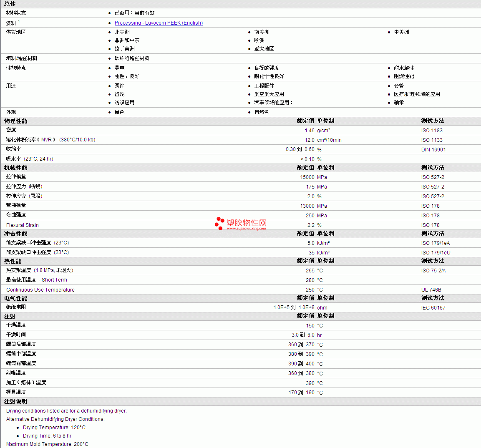Click the 冲击性能 section header

(x=16, y=234)
